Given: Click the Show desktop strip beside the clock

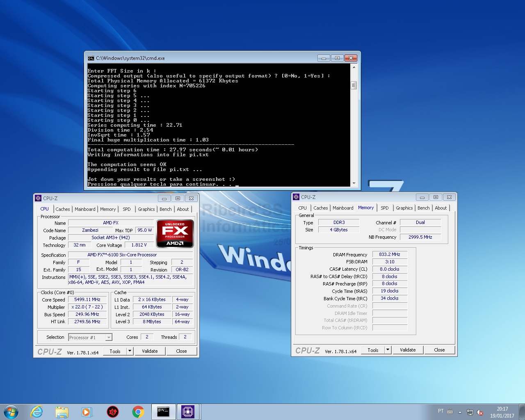Looking at the screenshot, I should tap(522, 412).
